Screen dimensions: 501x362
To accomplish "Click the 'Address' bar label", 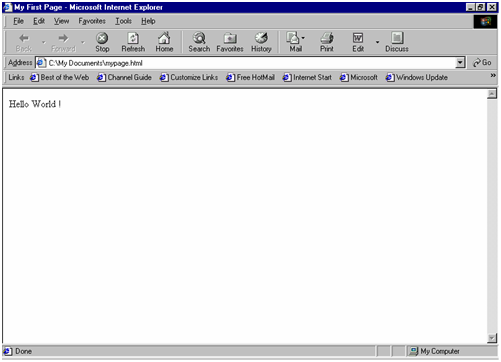I will tap(20, 63).
